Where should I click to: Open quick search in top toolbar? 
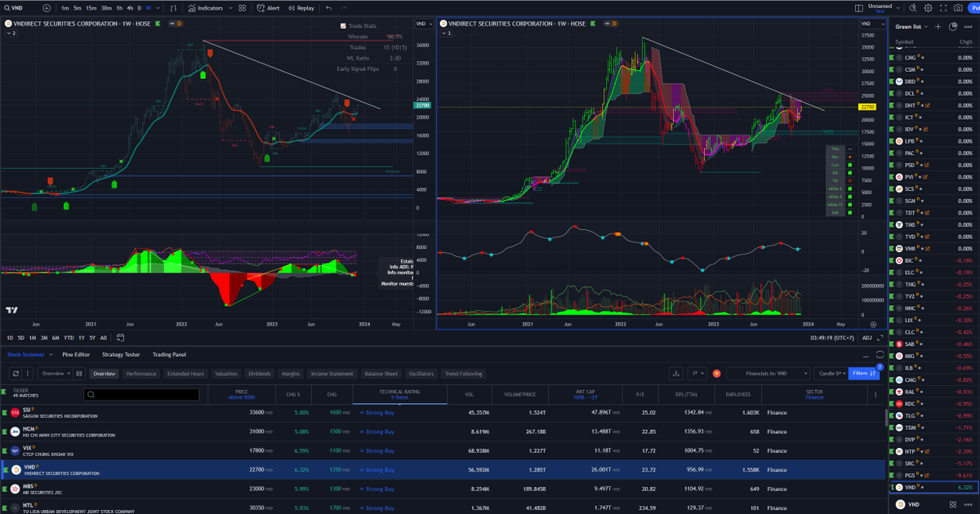(912, 7)
